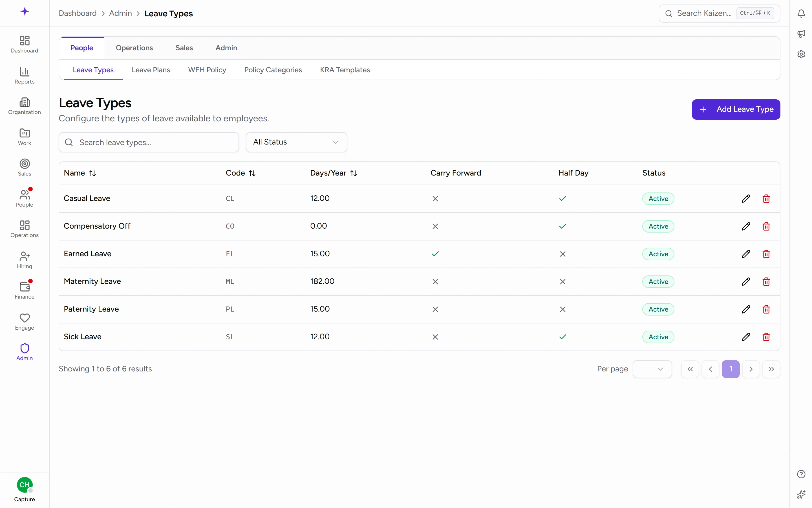The image size is (812, 508).
Task: Focus the Search leave types field
Action: click(x=149, y=142)
